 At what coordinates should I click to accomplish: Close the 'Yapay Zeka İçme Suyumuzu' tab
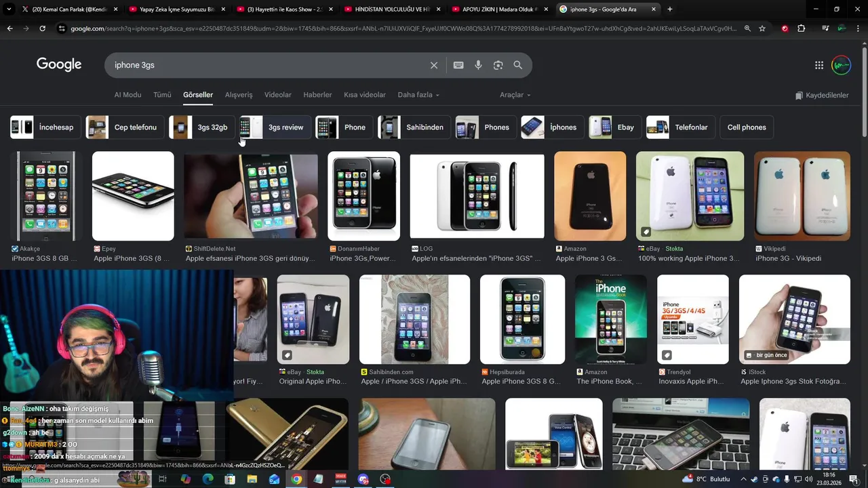[x=223, y=9]
